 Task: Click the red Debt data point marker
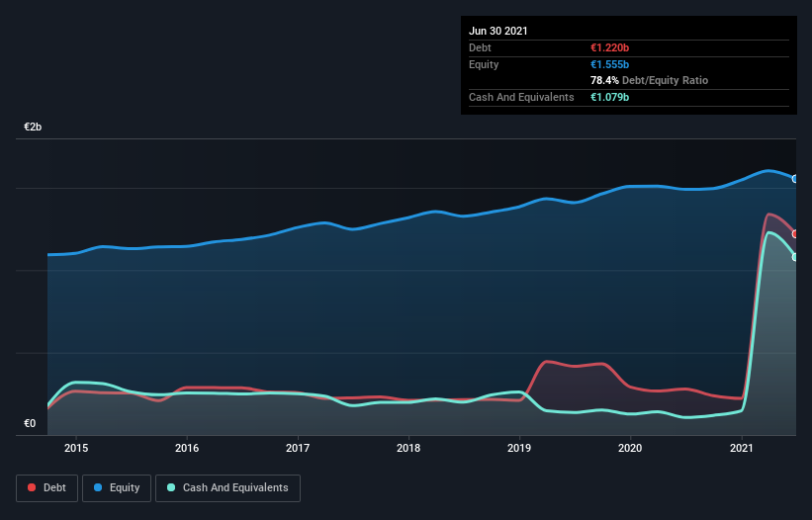(795, 234)
